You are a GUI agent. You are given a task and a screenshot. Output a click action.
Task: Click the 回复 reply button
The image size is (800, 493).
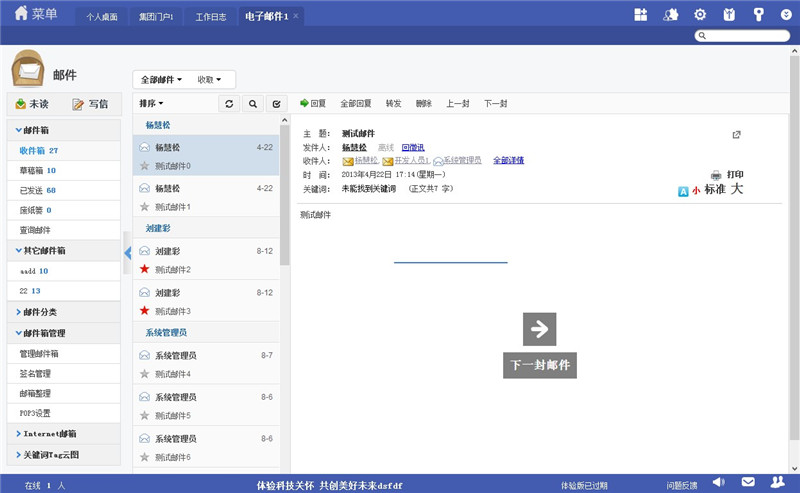point(313,104)
